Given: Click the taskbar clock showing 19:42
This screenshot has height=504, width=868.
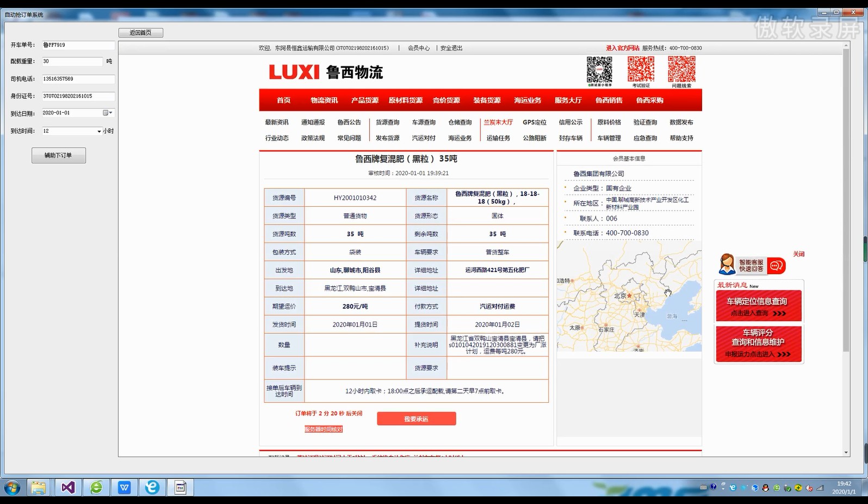Looking at the screenshot, I should pos(844,487).
